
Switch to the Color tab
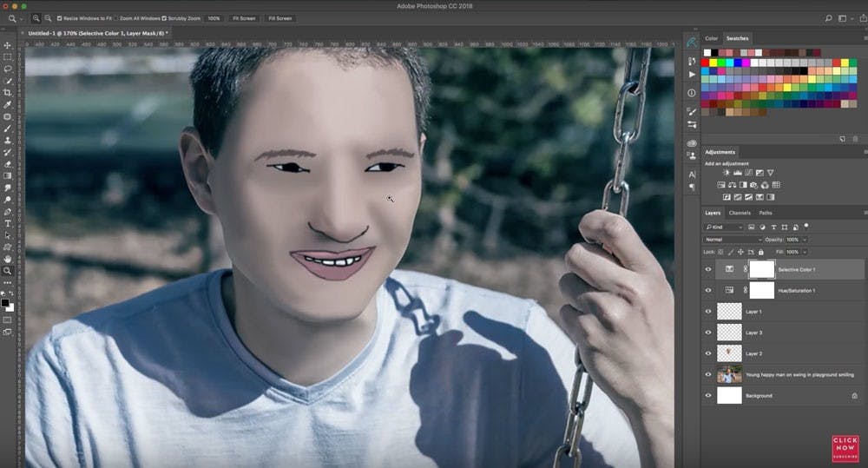[712, 38]
